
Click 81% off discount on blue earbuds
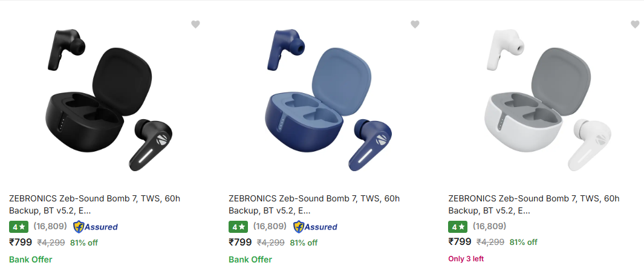304,243
